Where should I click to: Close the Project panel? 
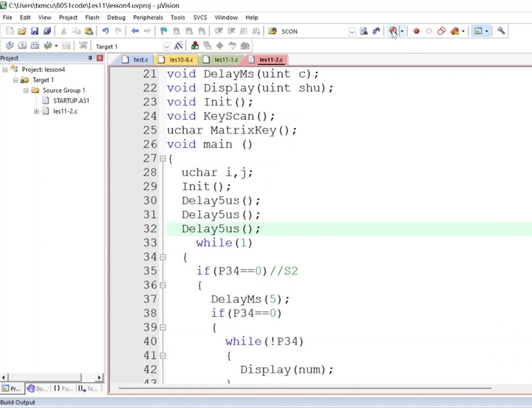[100, 58]
